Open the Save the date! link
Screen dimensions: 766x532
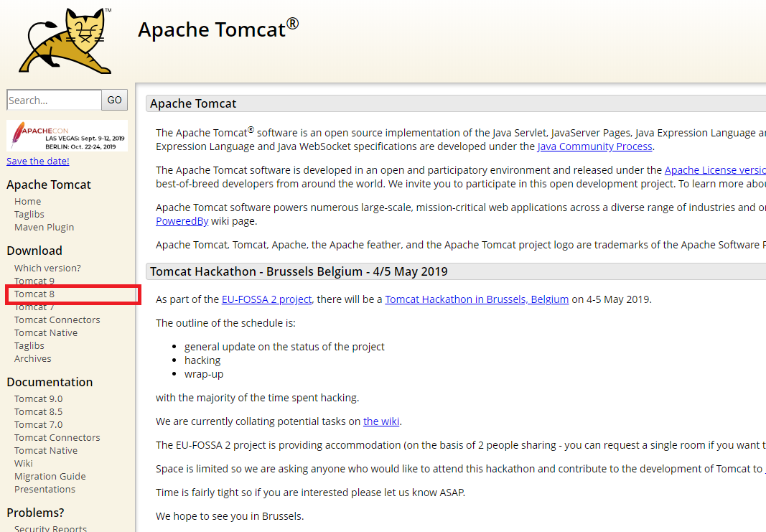tap(38, 162)
